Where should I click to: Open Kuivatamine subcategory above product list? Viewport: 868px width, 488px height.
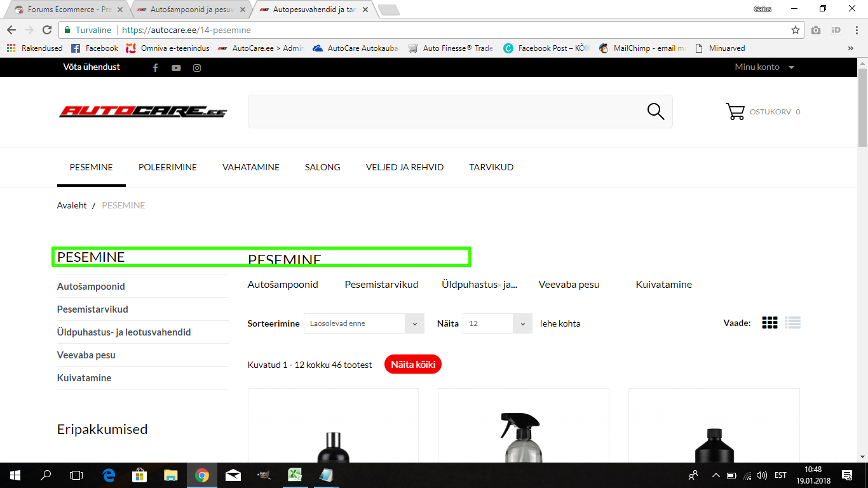pyautogui.click(x=664, y=285)
